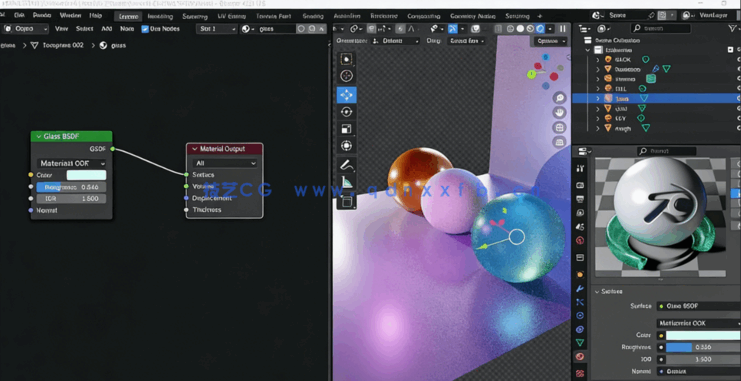The image size is (741, 381).
Task: Open the Material properties tab
Action: tap(580, 356)
